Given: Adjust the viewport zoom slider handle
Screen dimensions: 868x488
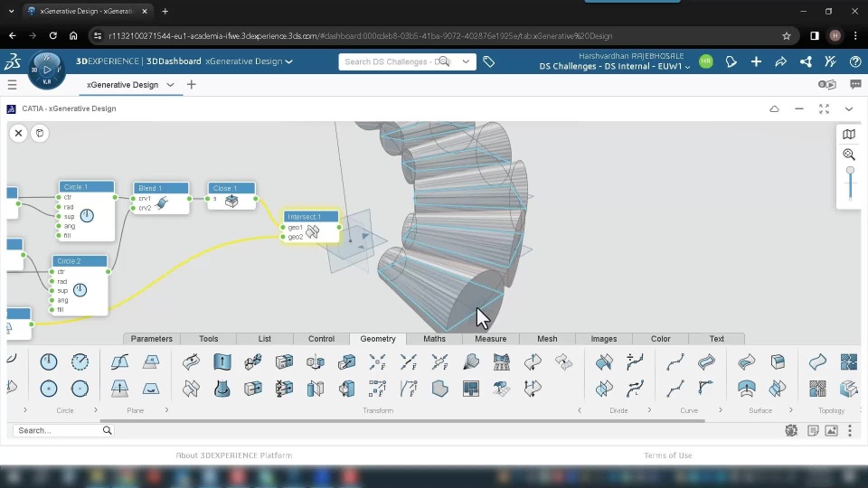Looking at the screenshot, I should tap(850, 171).
